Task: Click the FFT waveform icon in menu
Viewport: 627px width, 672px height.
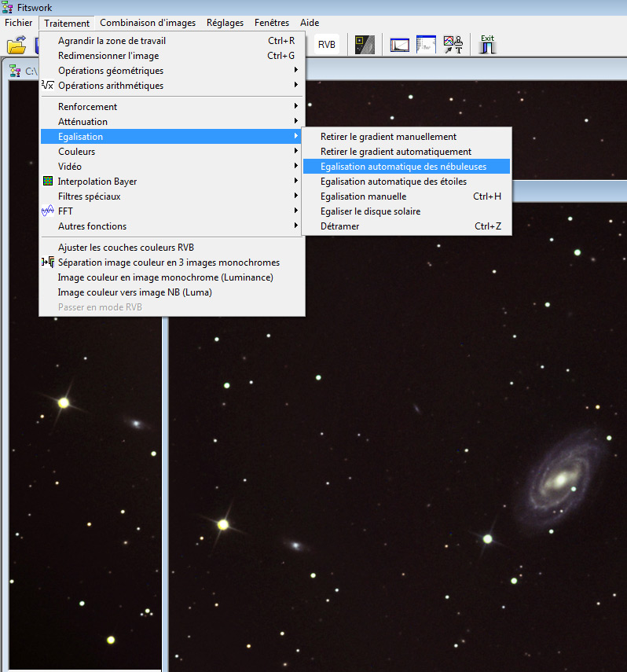Action: (48, 211)
